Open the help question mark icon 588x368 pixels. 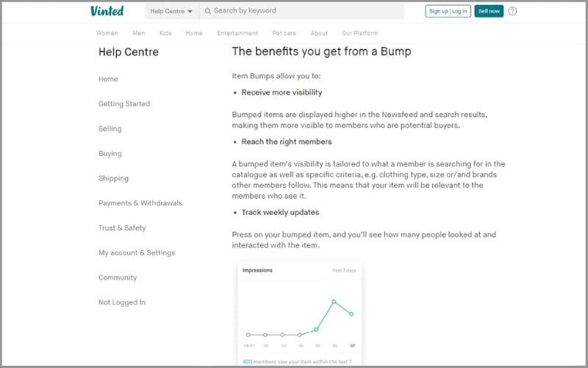click(512, 11)
